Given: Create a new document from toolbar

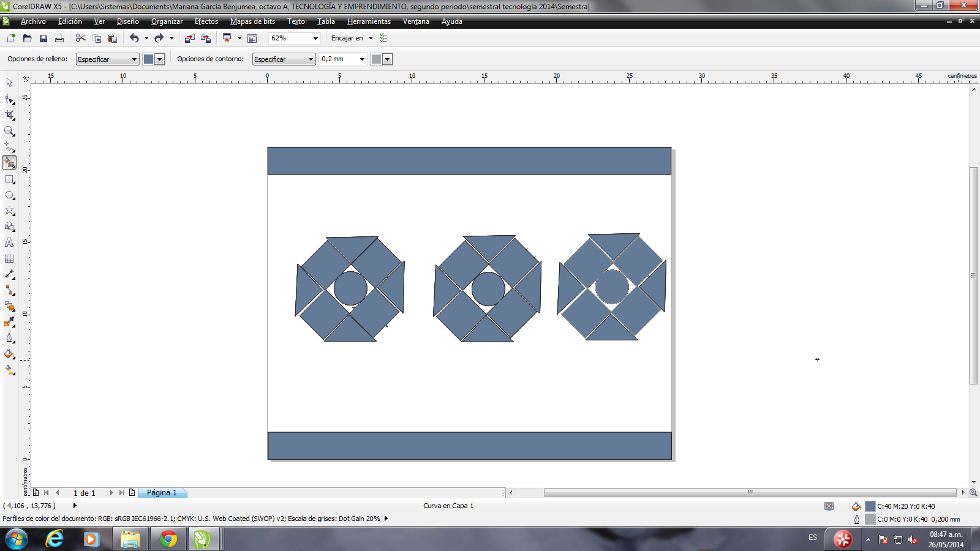Looking at the screenshot, I should [11, 38].
